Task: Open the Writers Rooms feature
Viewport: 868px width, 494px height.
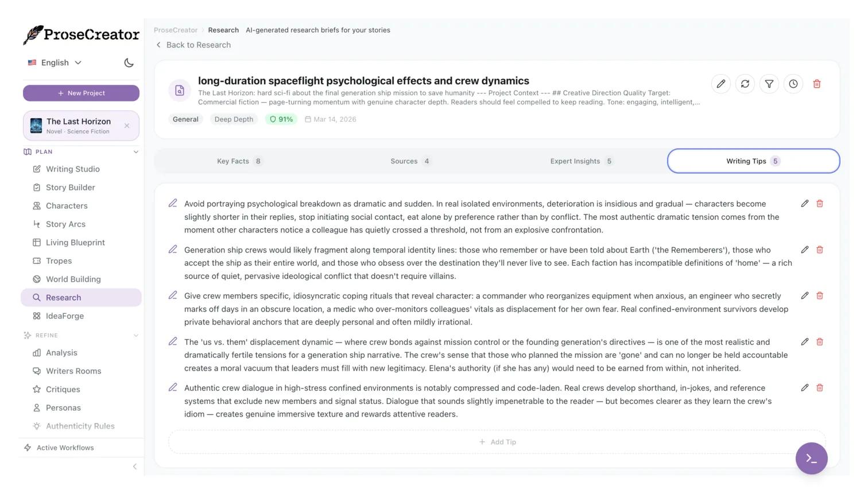Action: pyautogui.click(x=73, y=371)
